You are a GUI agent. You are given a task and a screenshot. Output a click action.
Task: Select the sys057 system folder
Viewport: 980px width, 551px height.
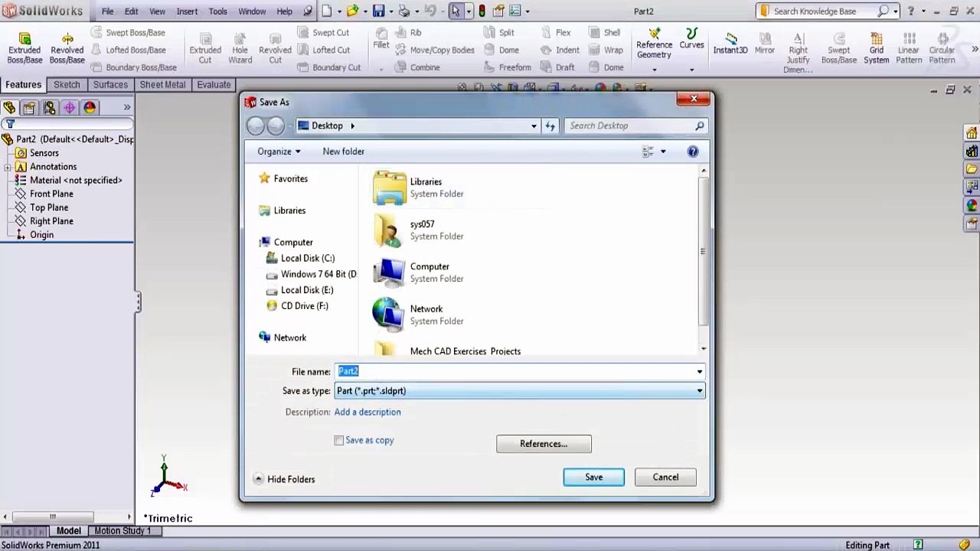tap(418, 230)
